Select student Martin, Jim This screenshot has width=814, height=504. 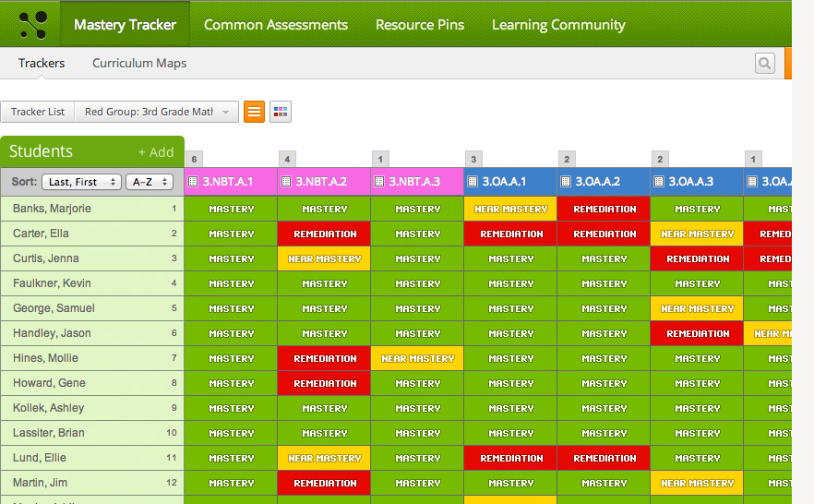pos(92,483)
